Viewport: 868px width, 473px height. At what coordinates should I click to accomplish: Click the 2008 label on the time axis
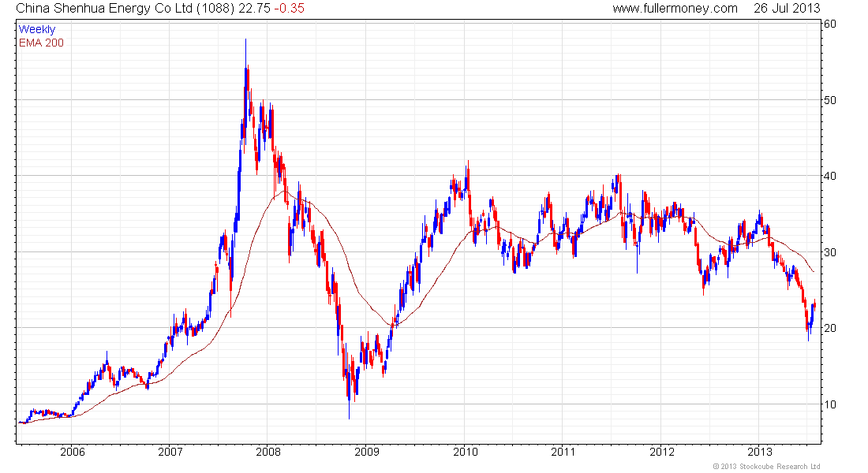(268, 452)
